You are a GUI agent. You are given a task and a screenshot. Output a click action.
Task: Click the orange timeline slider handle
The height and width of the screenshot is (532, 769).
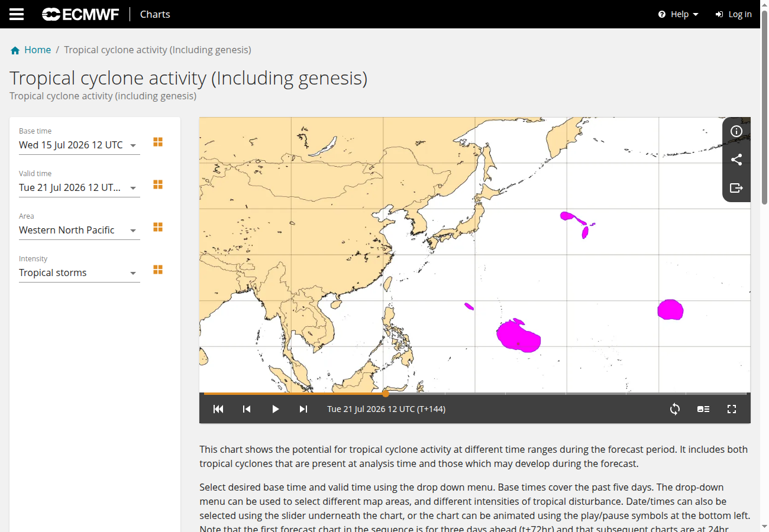(386, 393)
